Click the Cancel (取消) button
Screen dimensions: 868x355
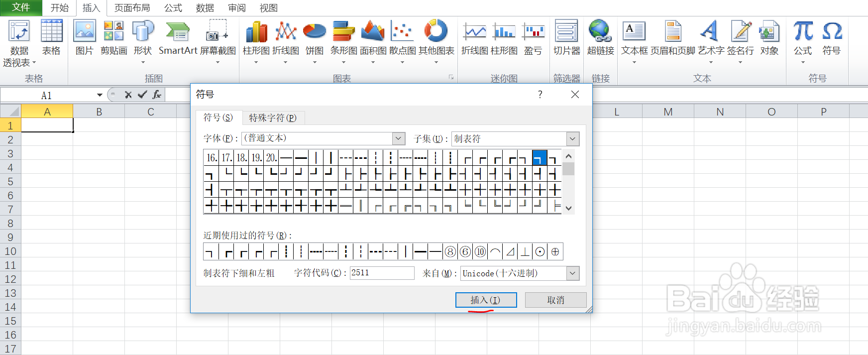[x=555, y=300]
